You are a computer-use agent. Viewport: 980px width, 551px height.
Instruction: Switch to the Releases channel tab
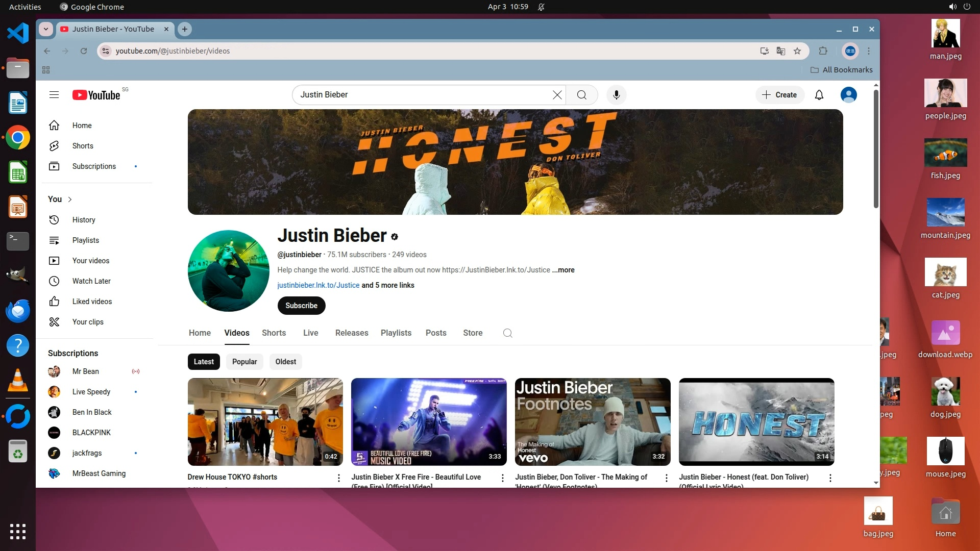[351, 333]
